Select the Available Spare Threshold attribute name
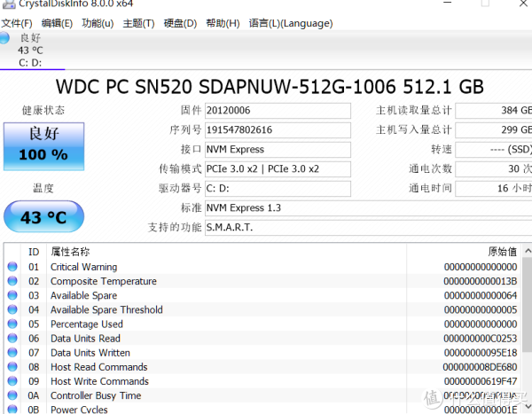Screen dimensions: 532x414 106,309
